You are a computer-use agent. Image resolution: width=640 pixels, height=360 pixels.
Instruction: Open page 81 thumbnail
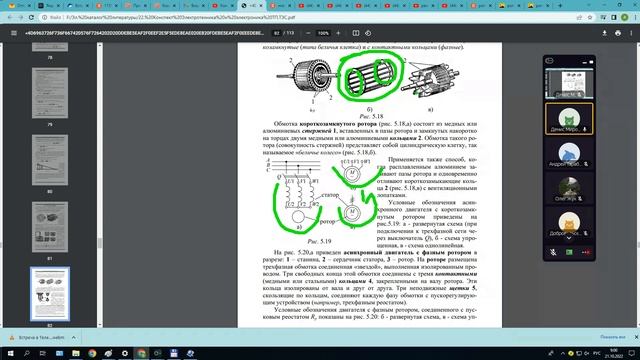[x=50, y=227]
